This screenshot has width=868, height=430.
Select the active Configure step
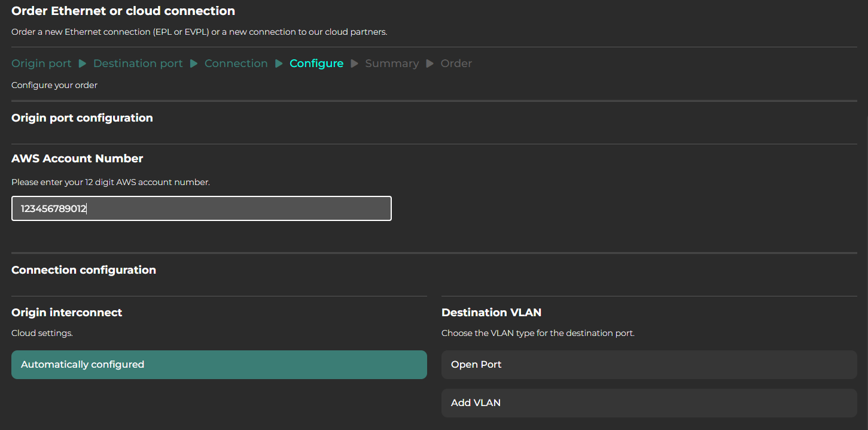pyautogui.click(x=316, y=63)
